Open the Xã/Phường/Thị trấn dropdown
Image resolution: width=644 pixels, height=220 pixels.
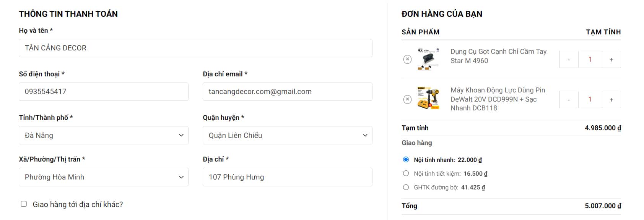tap(103, 177)
